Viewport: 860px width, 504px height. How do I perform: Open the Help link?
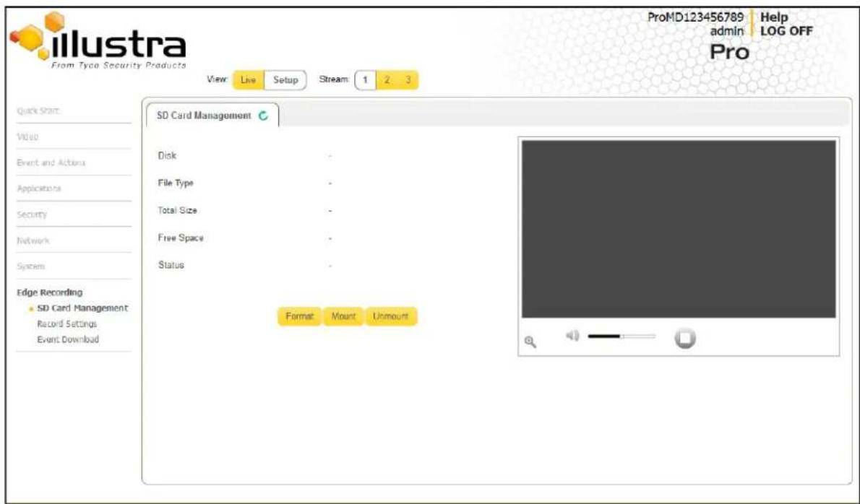tap(774, 17)
